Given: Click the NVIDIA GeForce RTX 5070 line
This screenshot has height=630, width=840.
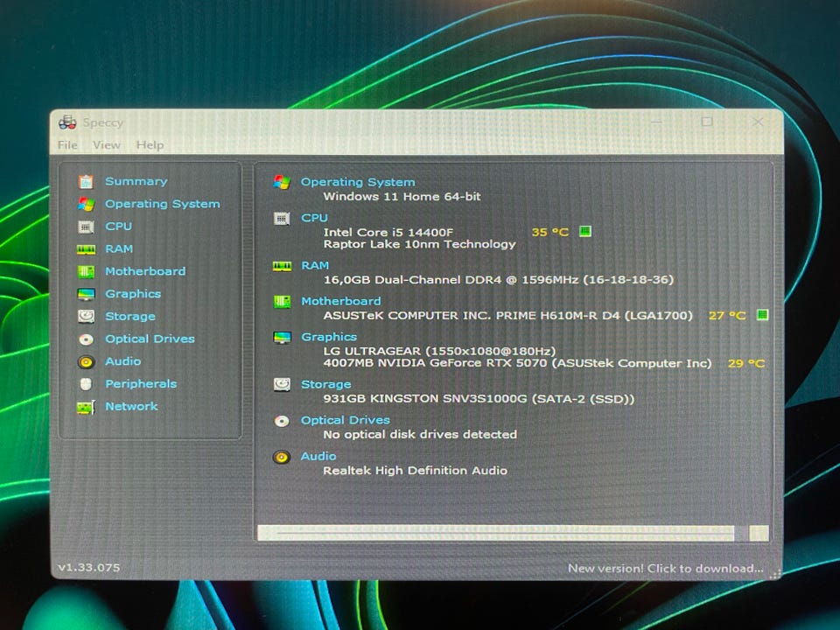Looking at the screenshot, I should click(517, 363).
